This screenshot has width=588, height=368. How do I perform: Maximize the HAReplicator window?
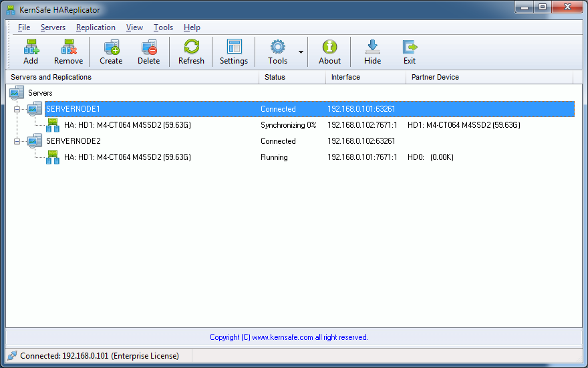[543, 7]
